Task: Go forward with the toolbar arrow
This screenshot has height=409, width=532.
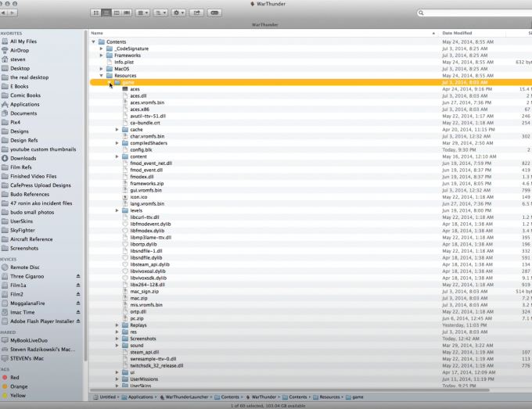Action: click(x=13, y=13)
